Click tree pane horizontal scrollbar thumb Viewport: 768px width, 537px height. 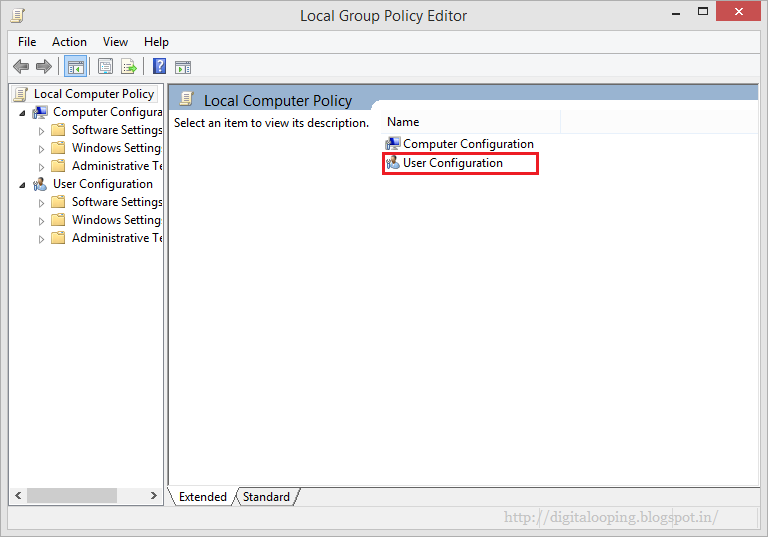72,496
